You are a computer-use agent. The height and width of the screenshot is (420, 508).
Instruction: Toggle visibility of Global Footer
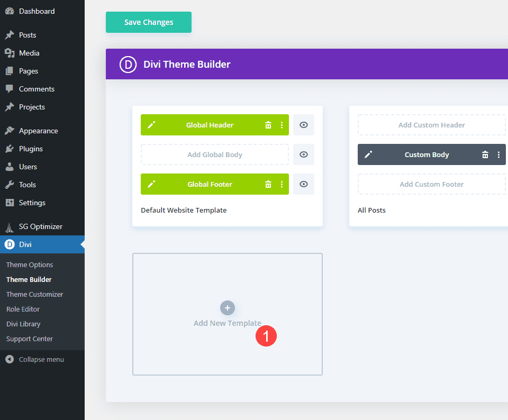coord(304,184)
